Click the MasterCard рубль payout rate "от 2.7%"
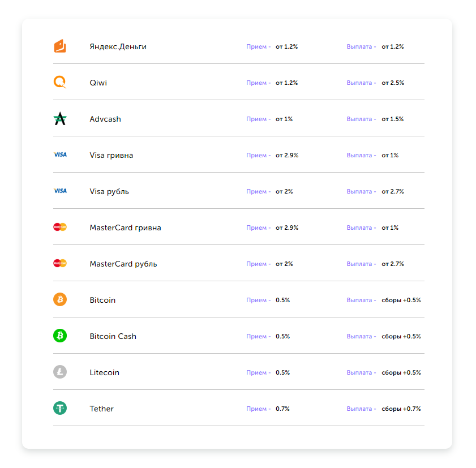Screen dimensions: 476x468 coord(393,264)
